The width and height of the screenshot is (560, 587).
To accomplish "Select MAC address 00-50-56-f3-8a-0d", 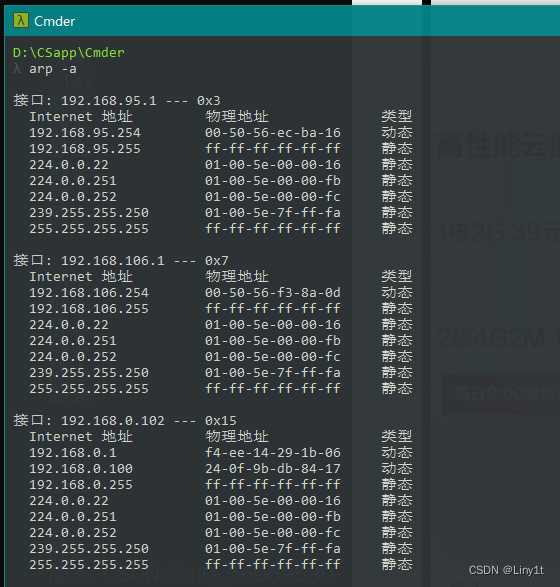I will (273, 293).
